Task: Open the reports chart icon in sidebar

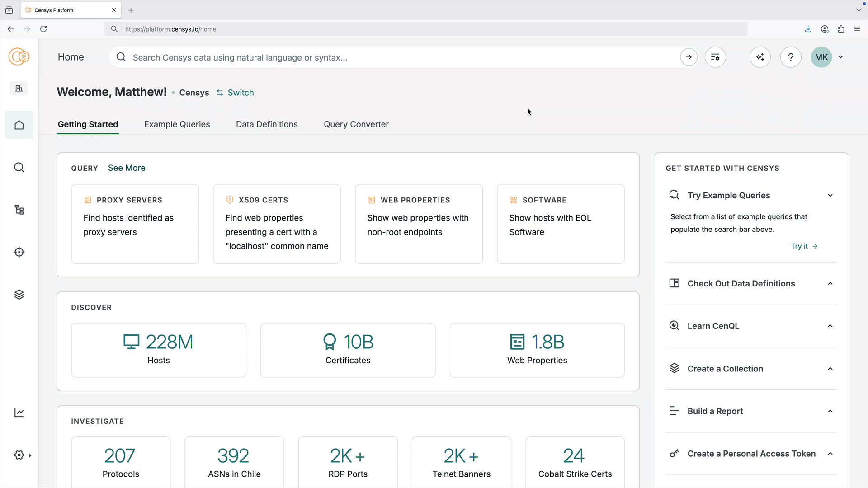Action: (x=19, y=413)
